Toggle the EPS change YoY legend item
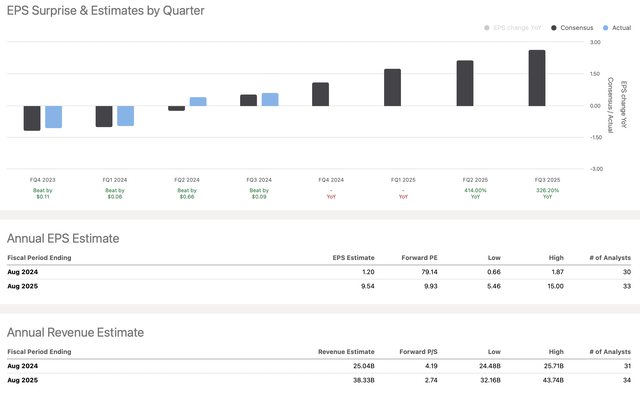 513,28
